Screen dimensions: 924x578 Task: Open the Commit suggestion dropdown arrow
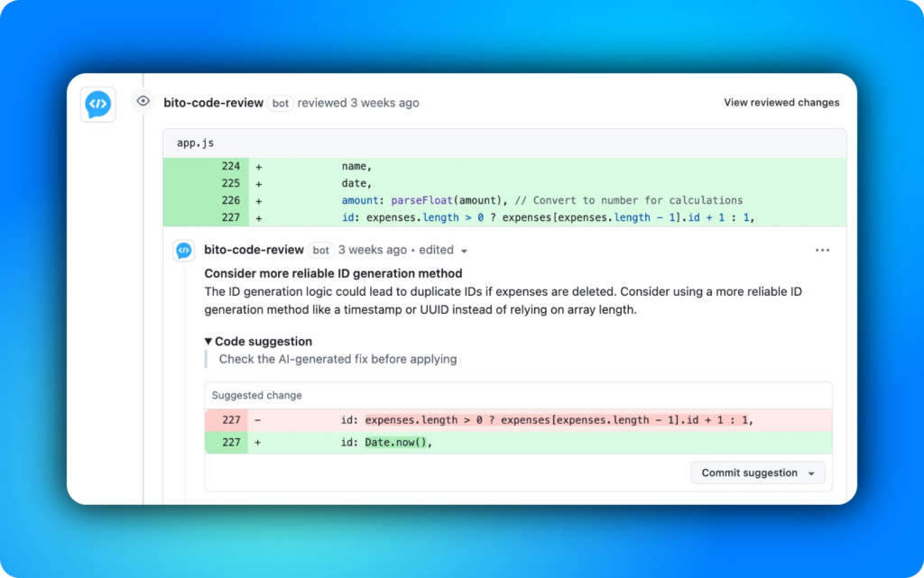pos(812,472)
